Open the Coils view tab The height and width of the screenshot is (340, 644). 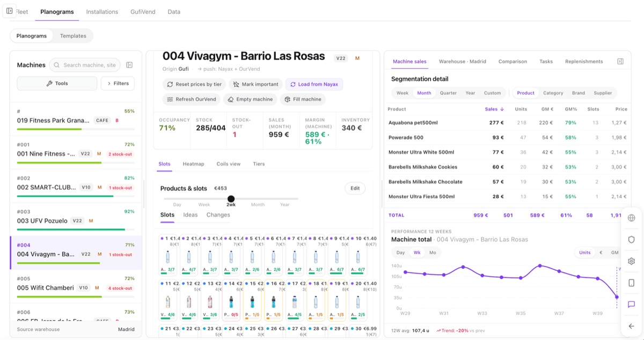(x=229, y=164)
